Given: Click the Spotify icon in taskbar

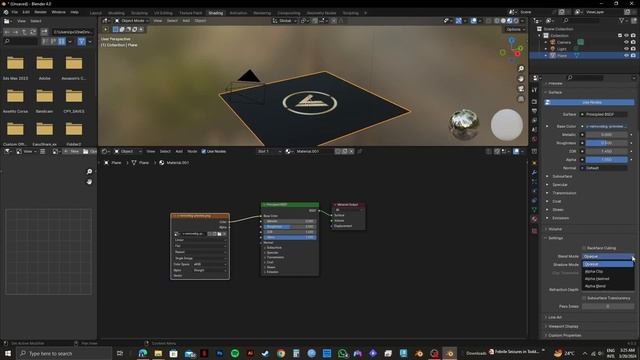Looking at the screenshot, I should pyautogui.click(x=235, y=353).
